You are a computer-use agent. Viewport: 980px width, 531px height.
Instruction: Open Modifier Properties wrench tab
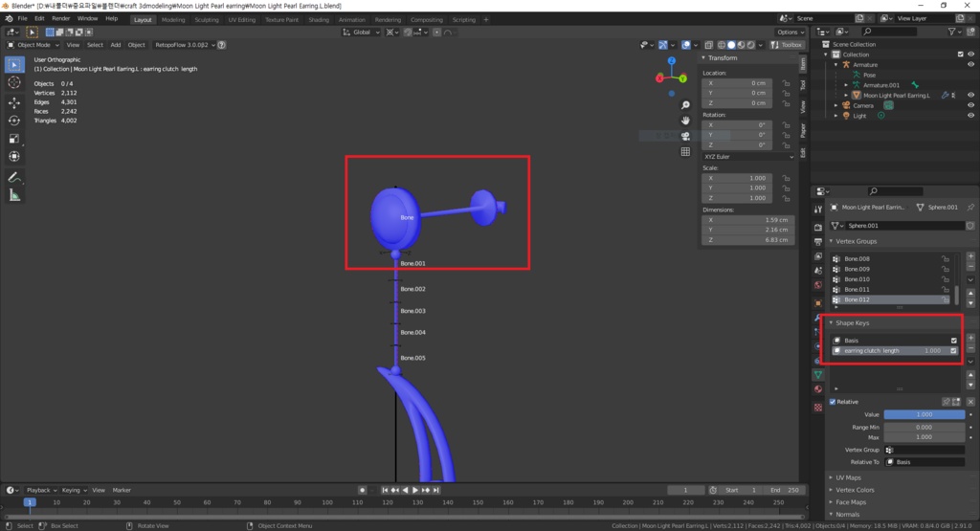click(818, 318)
